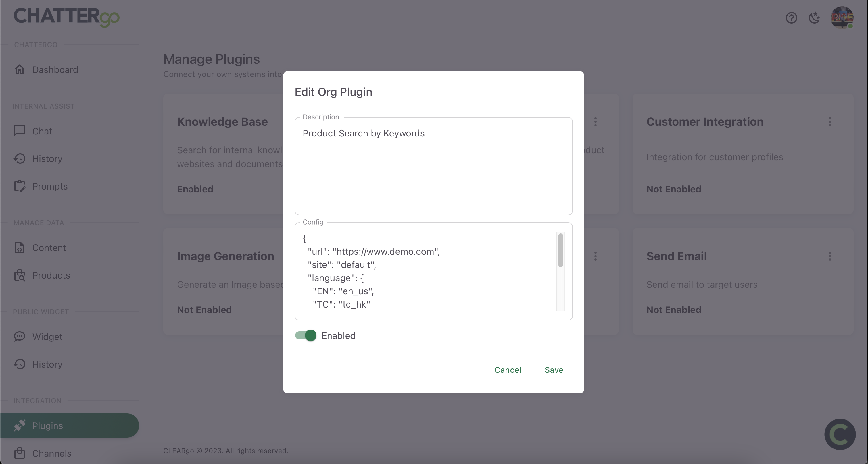Image resolution: width=868 pixels, height=464 pixels.
Task: Click the Plugins plug icon
Action: tap(20, 426)
